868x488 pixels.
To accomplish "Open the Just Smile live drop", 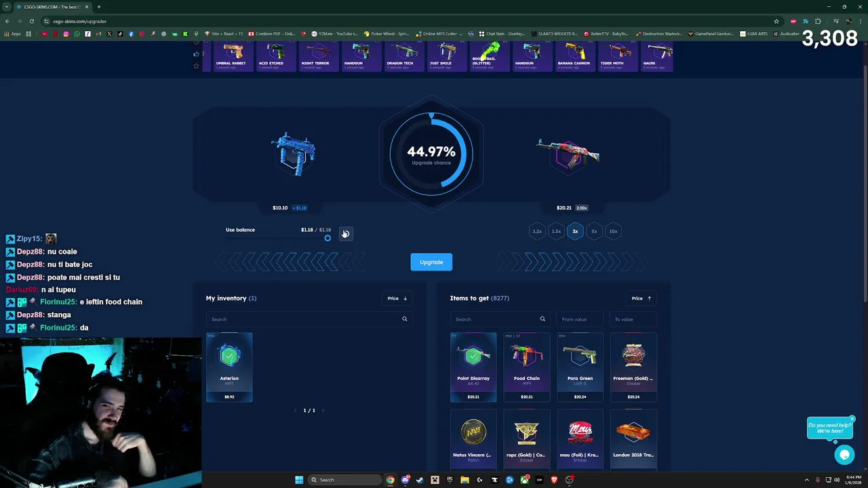I will 446,56.
